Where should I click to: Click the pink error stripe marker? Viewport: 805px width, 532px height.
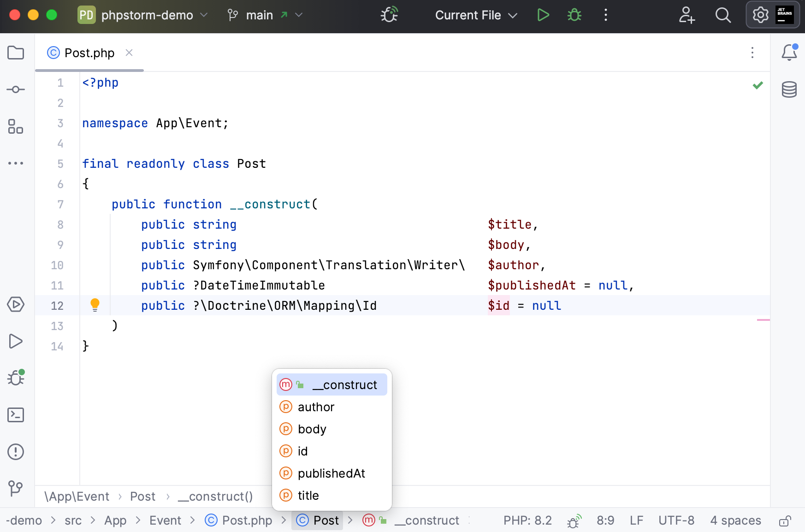(x=763, y=319)
